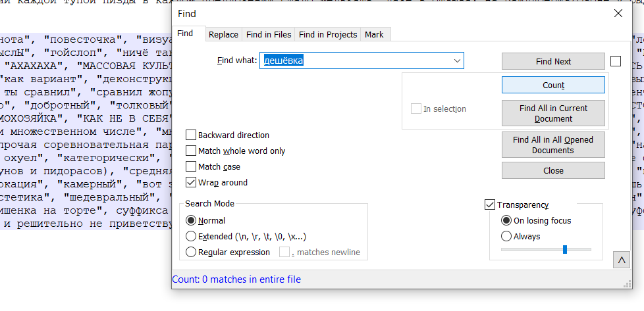This screenshot has width=644, height=311.
Task: Uncheck the Wrap around option
Action: 191,183
